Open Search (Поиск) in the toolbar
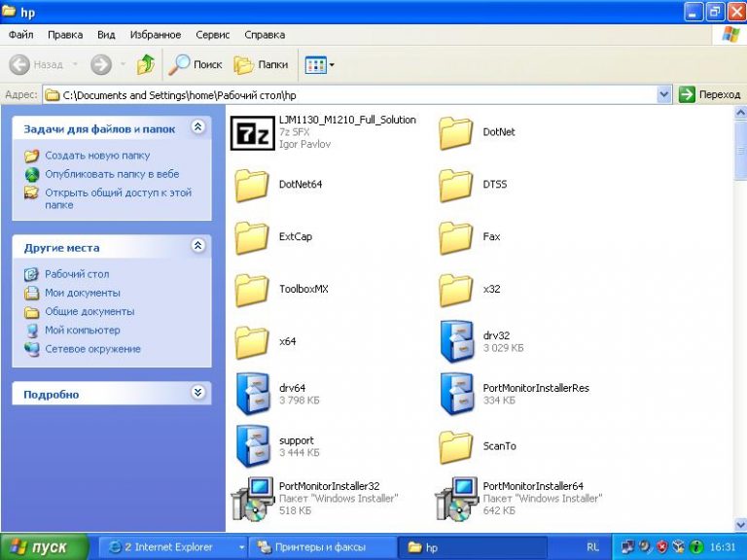 196,64
